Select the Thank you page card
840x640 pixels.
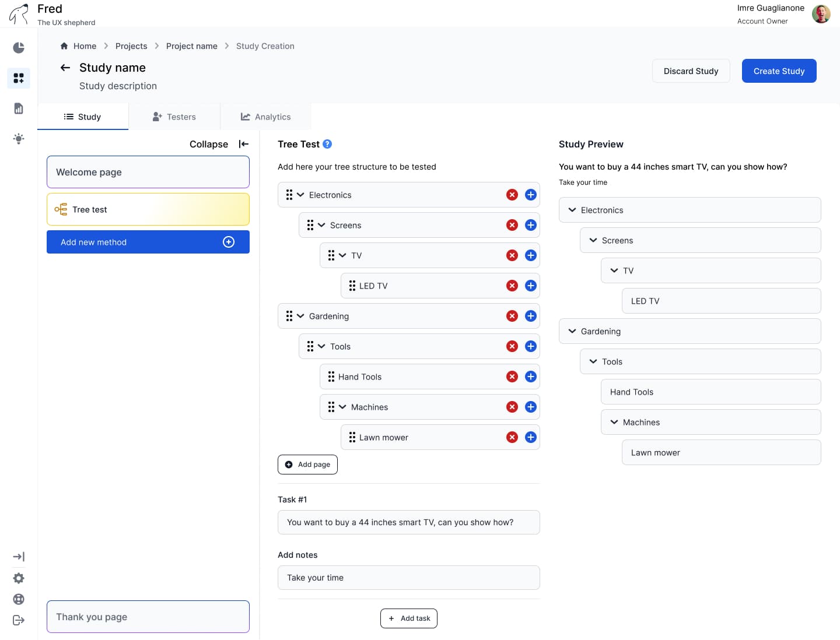[x=148, y=617]
